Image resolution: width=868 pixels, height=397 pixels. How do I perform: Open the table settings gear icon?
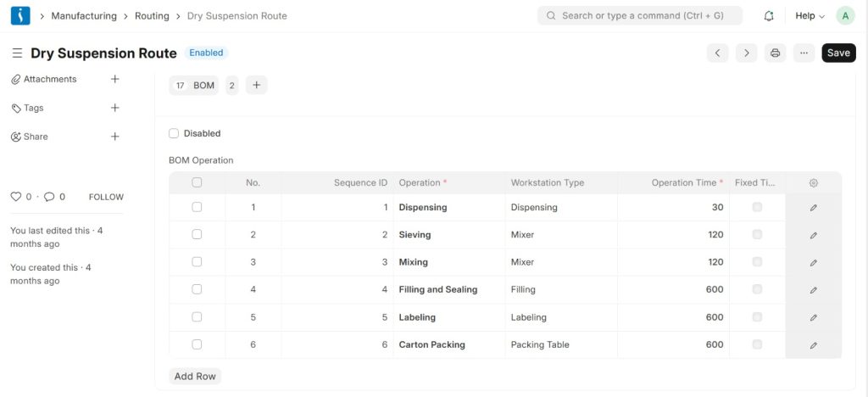(x=813, y=182)
